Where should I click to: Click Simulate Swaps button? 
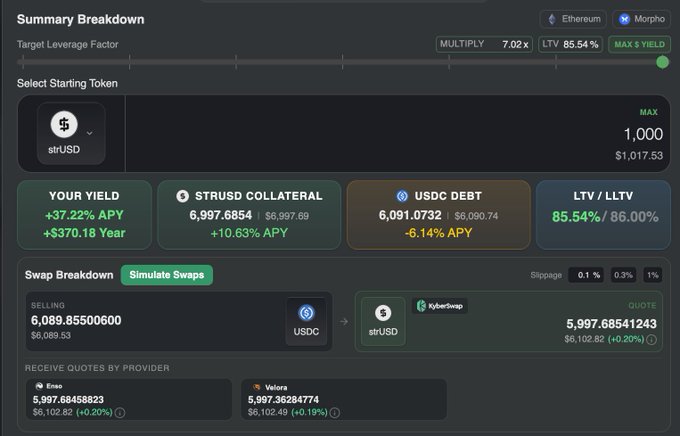[167, 275]
